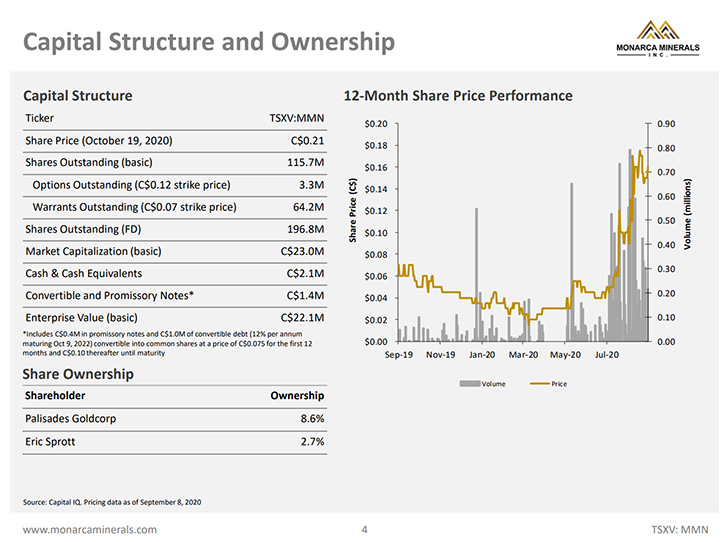Click the tall May 2020 volume bar
The width and height of the screenshot is (725, 542).
click(571, 262)
